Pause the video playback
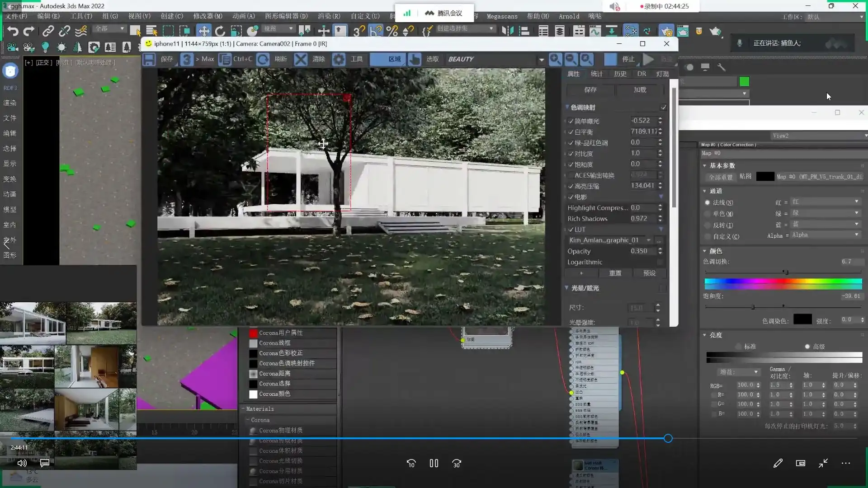 coord(434,464)
